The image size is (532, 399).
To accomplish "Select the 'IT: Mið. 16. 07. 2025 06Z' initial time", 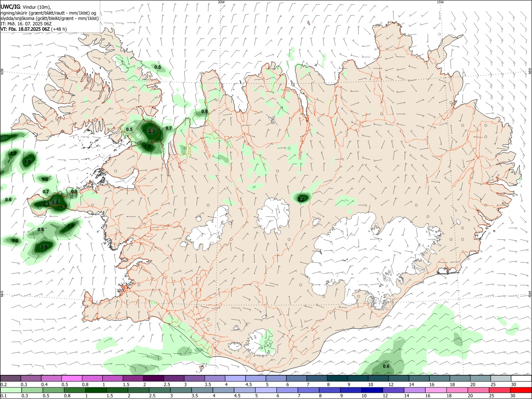I will coord(26,24).
